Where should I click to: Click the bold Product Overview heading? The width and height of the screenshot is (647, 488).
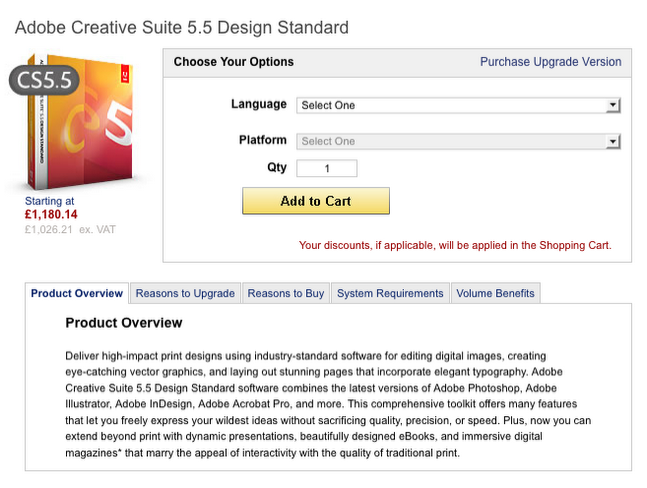point(124,323)
